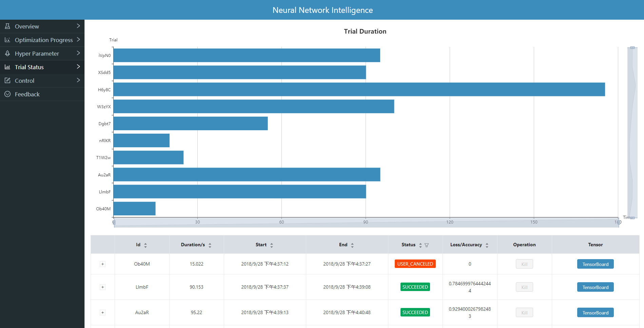Click the Overview flask icon in sidebar
644x328 pixels.
7,26
